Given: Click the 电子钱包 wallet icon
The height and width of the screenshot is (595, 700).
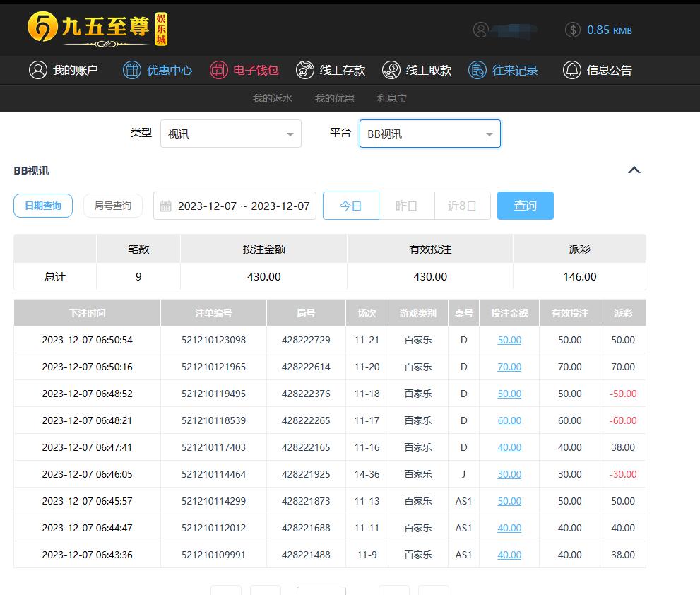Looking at the screenshot, I should point(219,70).
